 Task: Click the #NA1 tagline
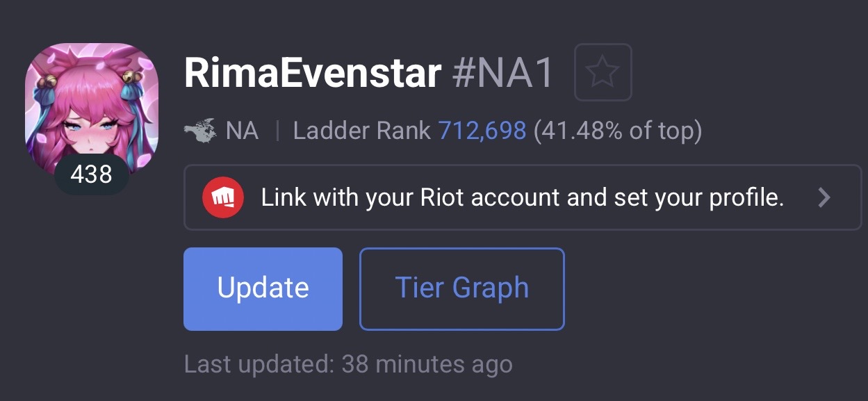(x=504, y=72)
